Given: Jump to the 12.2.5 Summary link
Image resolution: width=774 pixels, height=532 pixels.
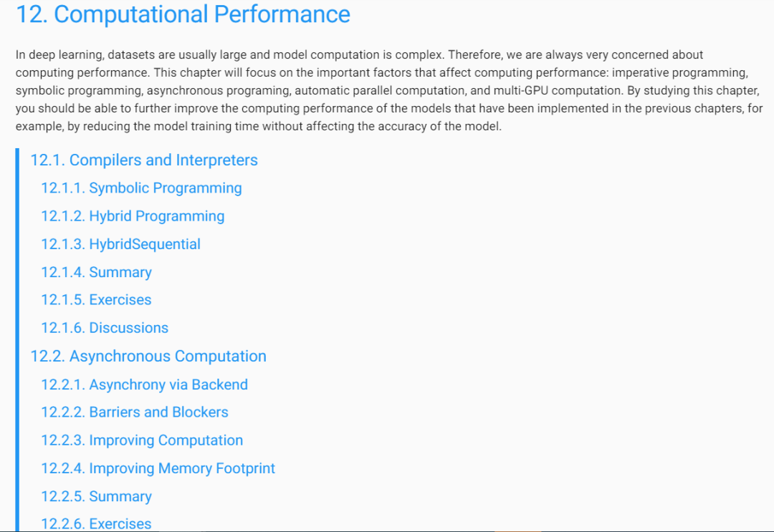Looking at the screenshot, I should click(x=96, y=496).
